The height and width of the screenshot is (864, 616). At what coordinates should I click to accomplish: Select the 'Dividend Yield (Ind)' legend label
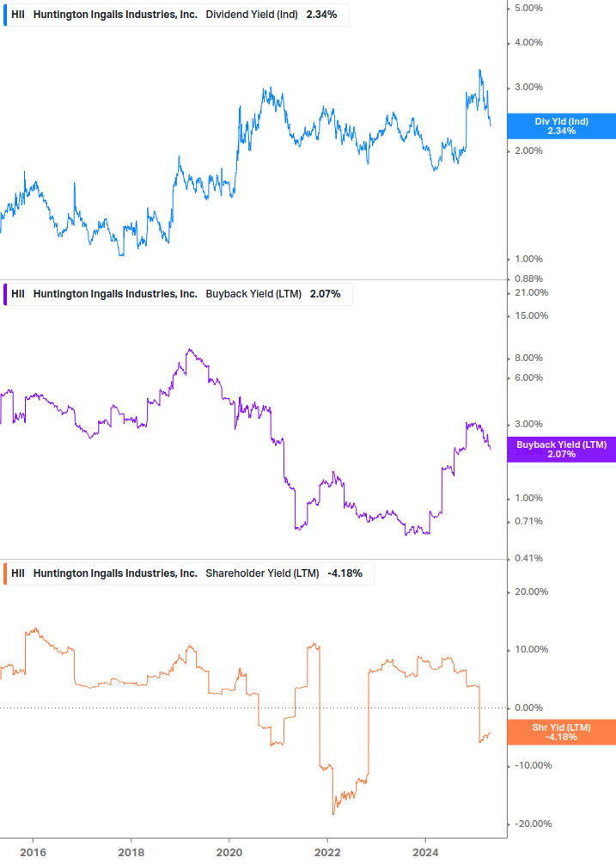(x=252, y=15)
